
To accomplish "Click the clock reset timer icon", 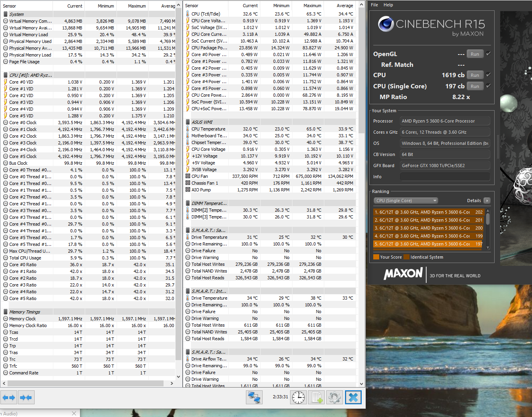I will tap(298, 397).
